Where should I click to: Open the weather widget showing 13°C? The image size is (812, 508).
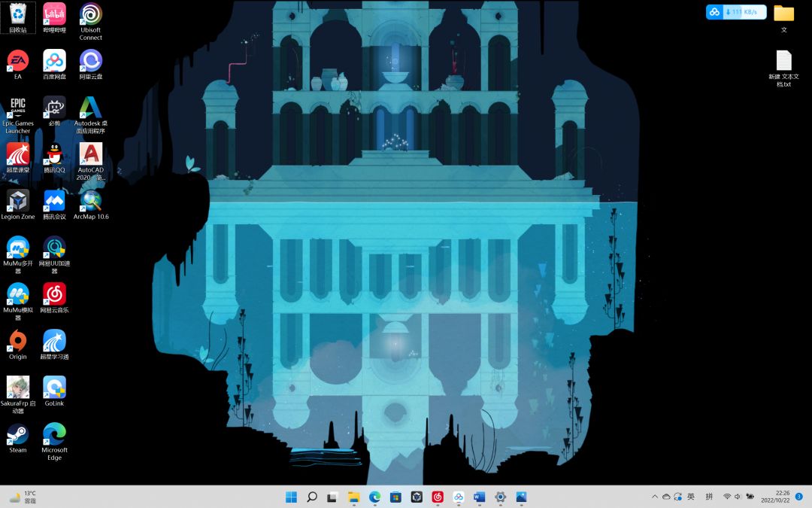point(23,497)
